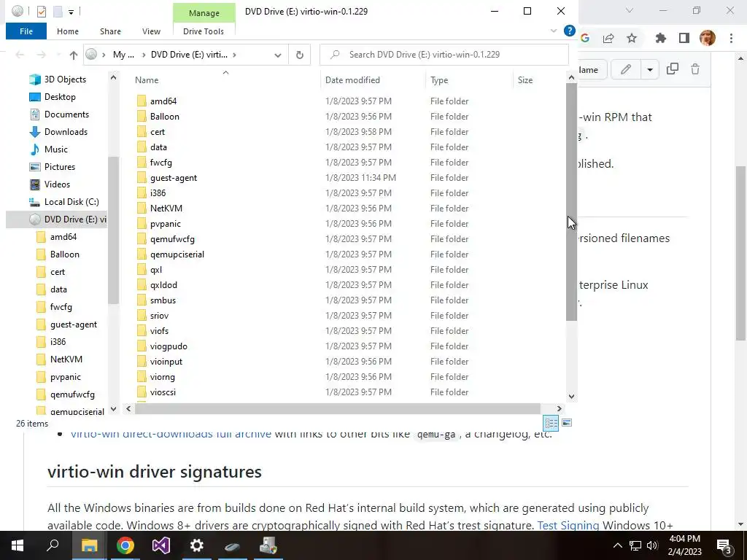The height and width of the screenshot is (560, 747).
Task: Open the Test Signing link in Chrome
Action: (x=568, y=525)
